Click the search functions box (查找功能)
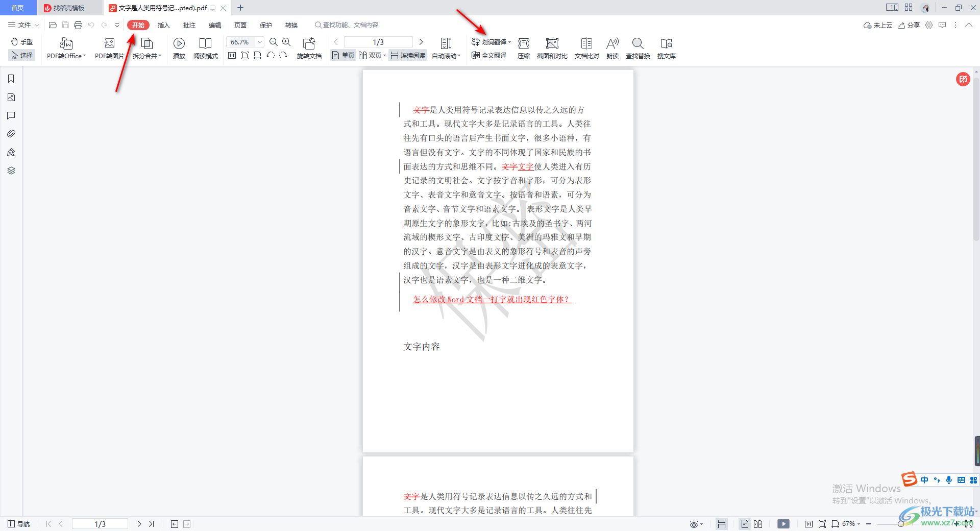Viewport: 980px width, 531px height. [347, 25]
